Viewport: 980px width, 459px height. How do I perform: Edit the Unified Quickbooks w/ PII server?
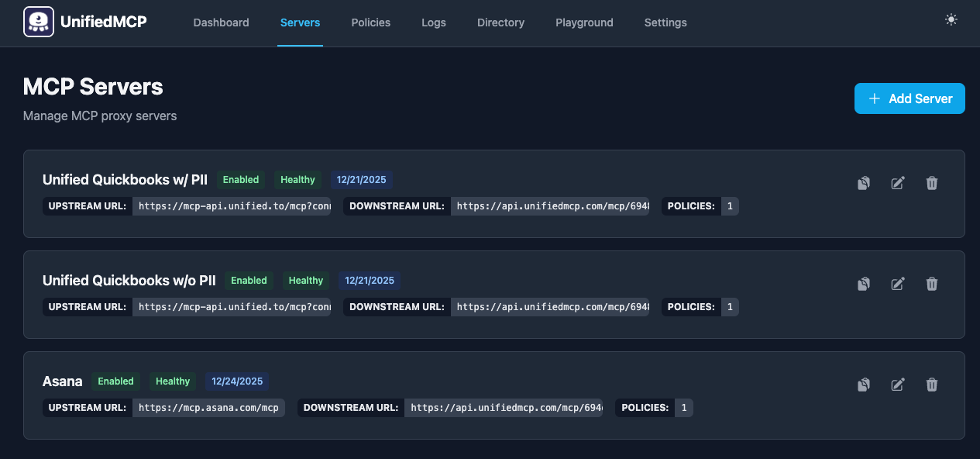pyautogui.click(x=898, y=183)
